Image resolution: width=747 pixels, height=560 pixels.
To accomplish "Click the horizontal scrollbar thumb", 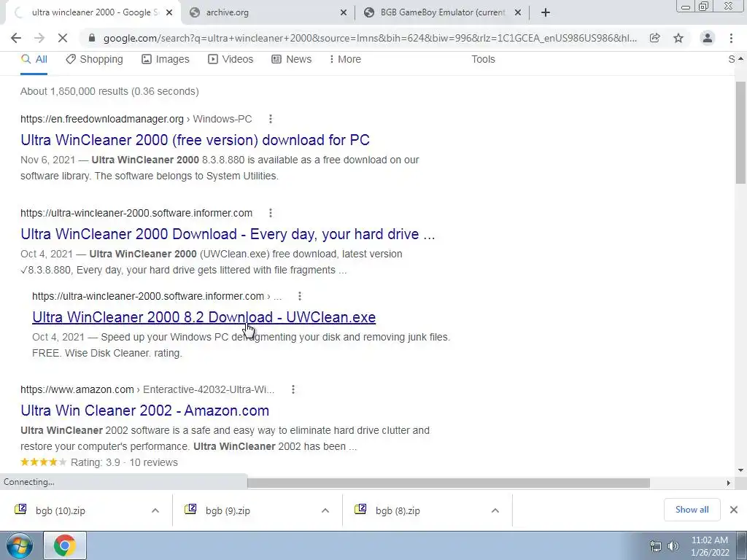I will click(449, 483).
